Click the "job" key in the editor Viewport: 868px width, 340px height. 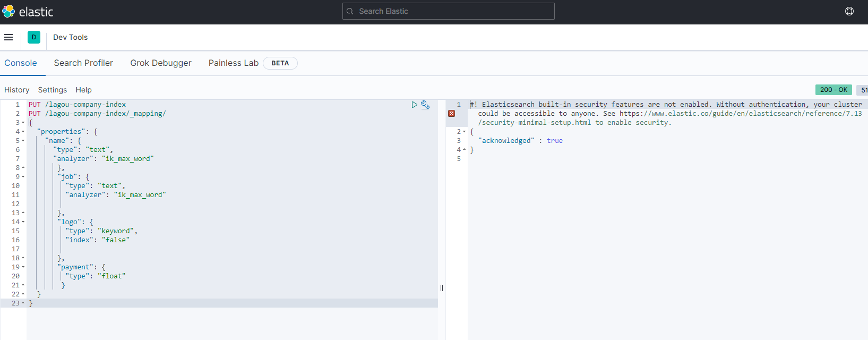click(67, 177)
